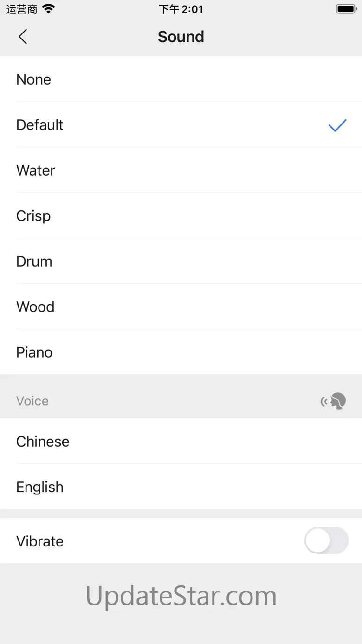Image resolution: width=362 pixels, height=644 pixels.
Task: Pick the Drum sound
Action: 181,261
